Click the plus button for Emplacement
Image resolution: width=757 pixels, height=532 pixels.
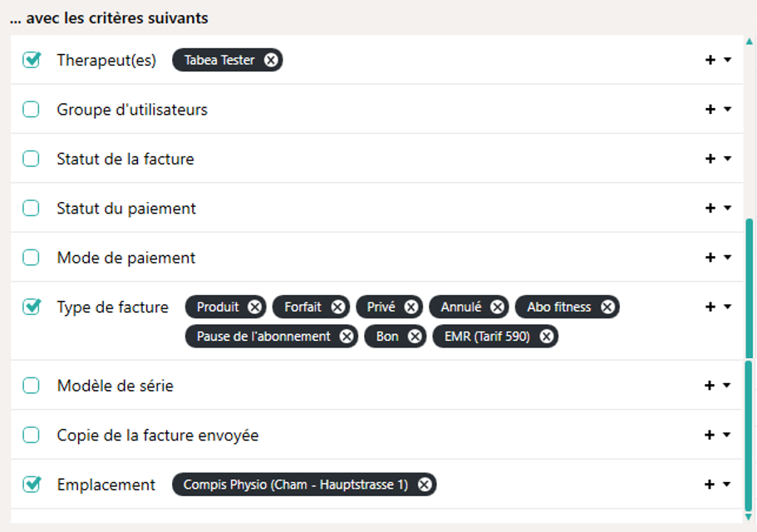coord(710,485)
